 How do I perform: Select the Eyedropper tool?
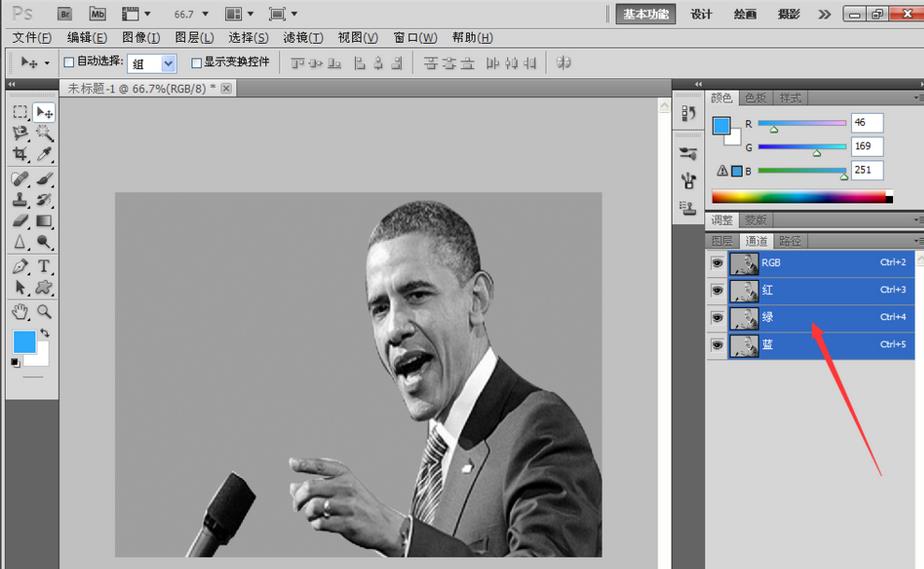point(44,154)
